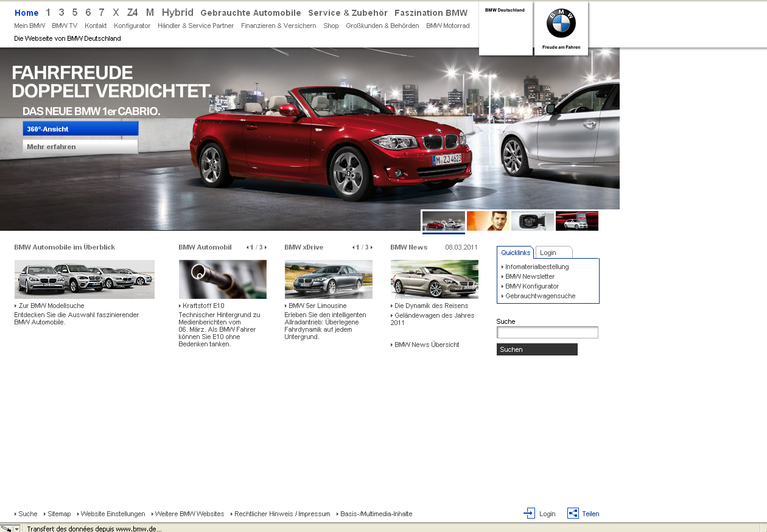Open the BMW 5er Limousine image

[329, 279]
